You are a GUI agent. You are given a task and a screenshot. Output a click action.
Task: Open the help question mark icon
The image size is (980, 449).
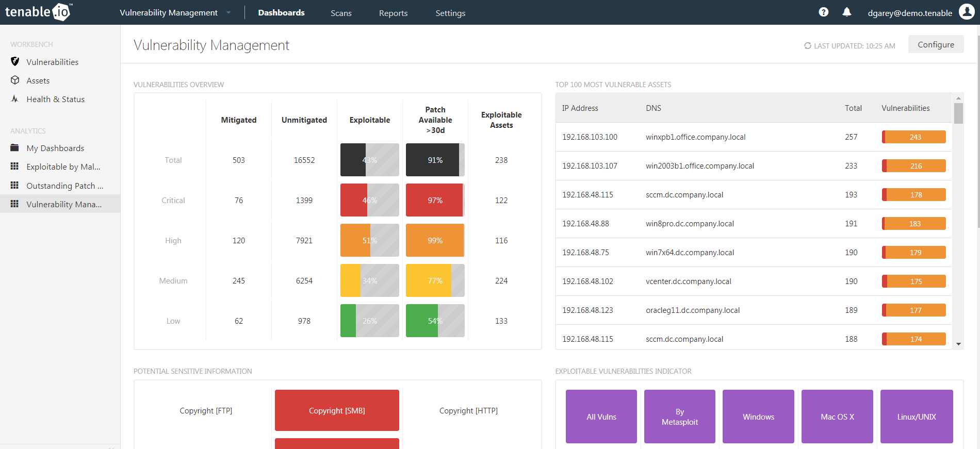pos(824,12)
